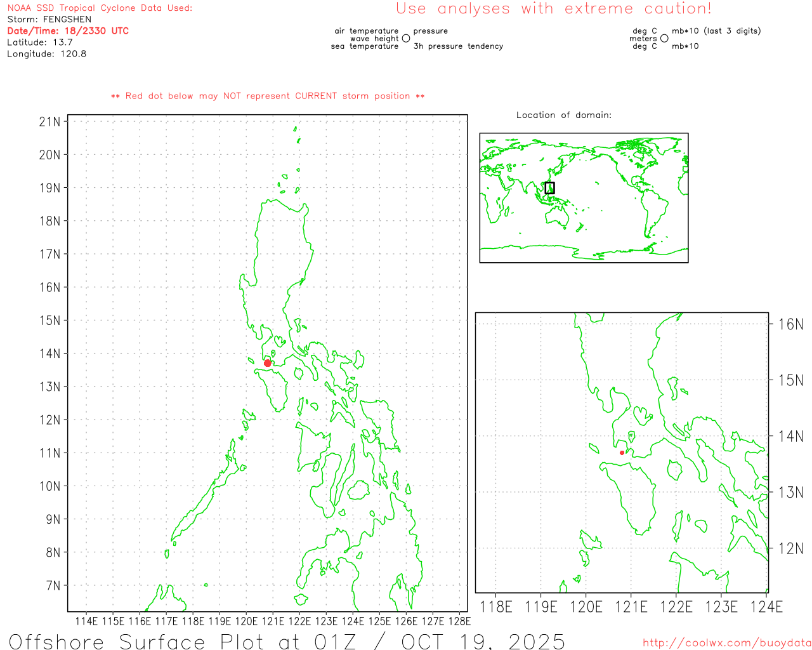This screenshot has height=650, width=812.
Task: Click the 19N latitude label on main map
Action: tap(50, 188)
